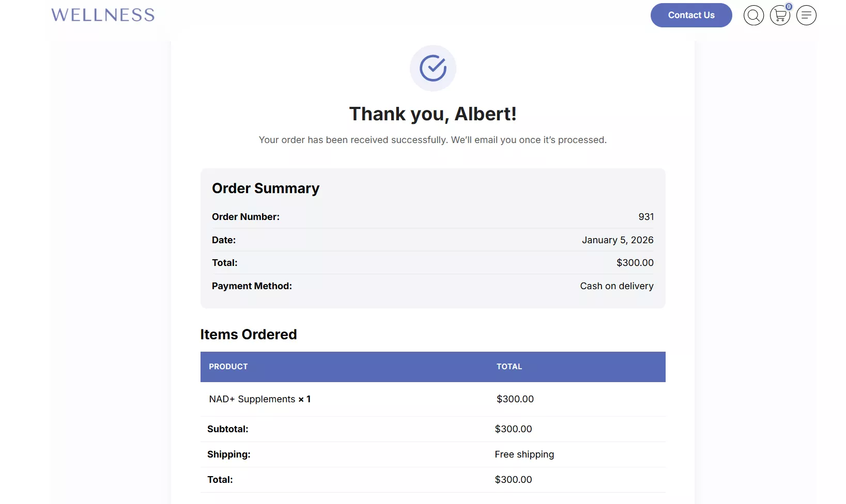Click the Thank you, Albert! heading
The image size is (846, 504).
point(433,114)
